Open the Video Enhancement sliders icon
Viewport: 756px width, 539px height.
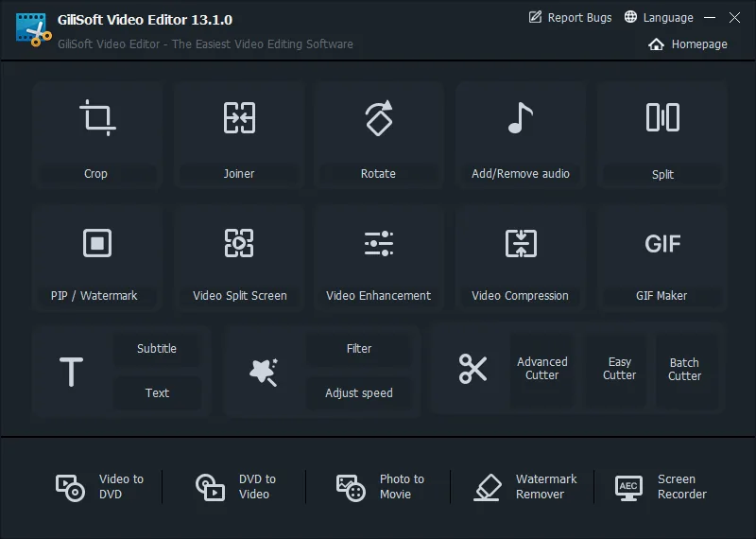[x=379, y=243]
